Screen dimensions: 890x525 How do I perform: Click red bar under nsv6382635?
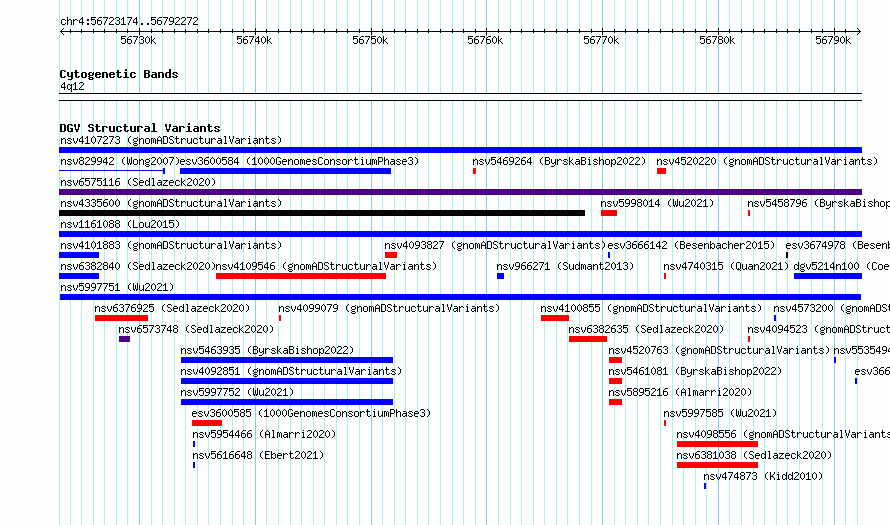(x=588, y=339)
